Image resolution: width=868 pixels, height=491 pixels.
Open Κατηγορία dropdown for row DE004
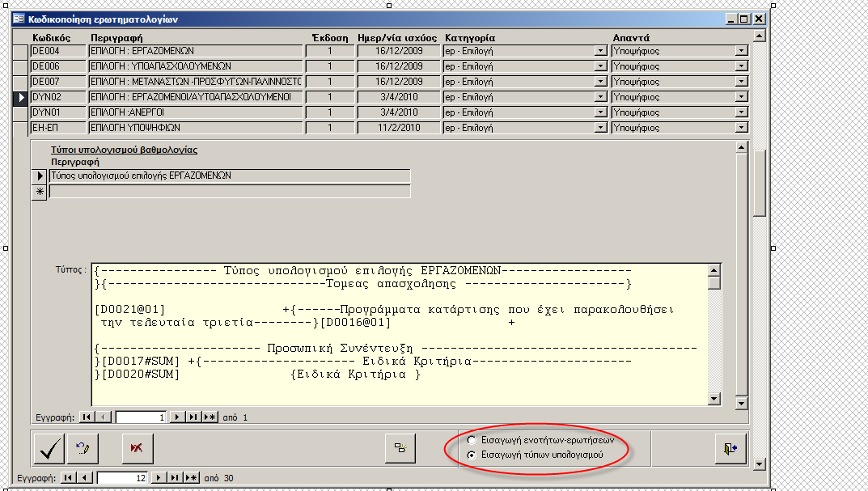pyautogui.click(x=600, y=51)
